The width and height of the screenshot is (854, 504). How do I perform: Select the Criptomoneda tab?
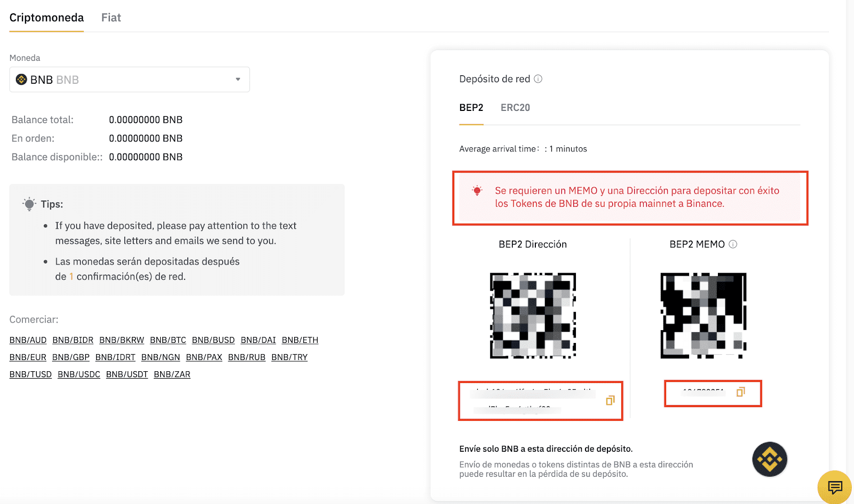tap(46, 18)
